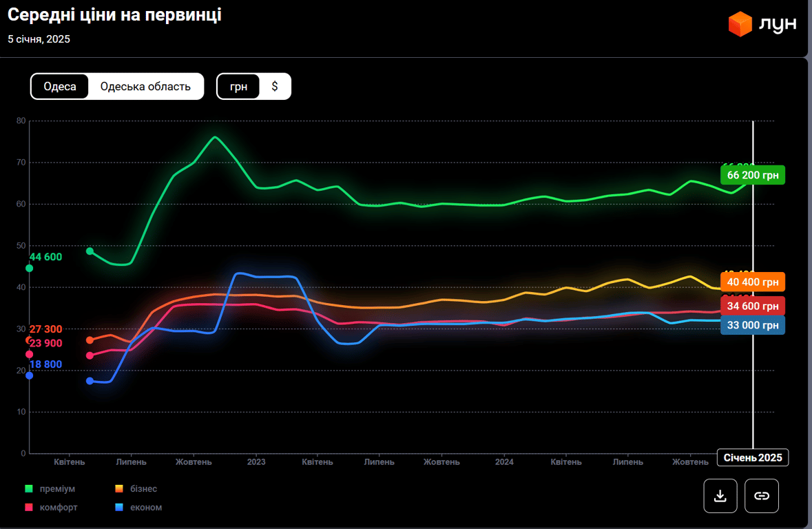Click the 40 400 грн business value tag

753,282
